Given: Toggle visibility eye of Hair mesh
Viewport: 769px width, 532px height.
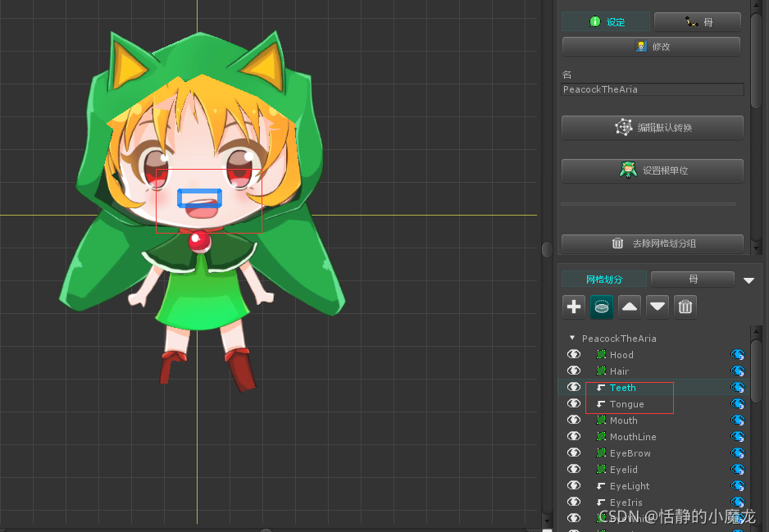Looking at the screenshot, I should pyautogui.click(x=574, y=371).
